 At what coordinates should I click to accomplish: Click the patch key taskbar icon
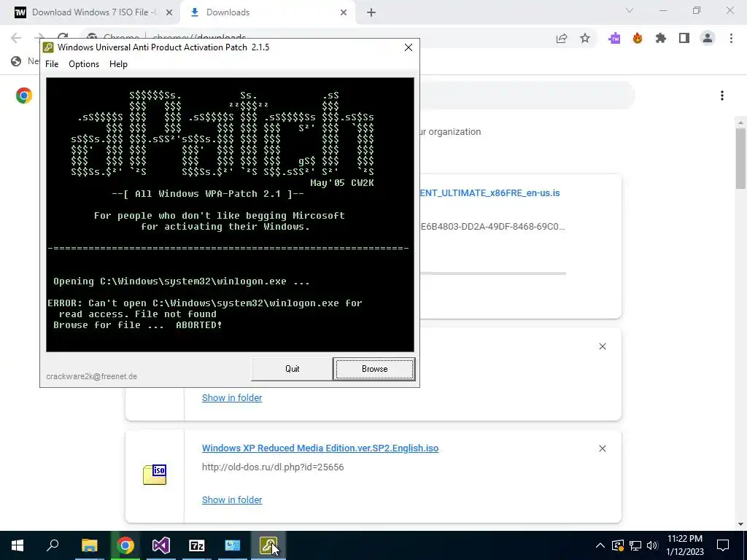(268, 545)
